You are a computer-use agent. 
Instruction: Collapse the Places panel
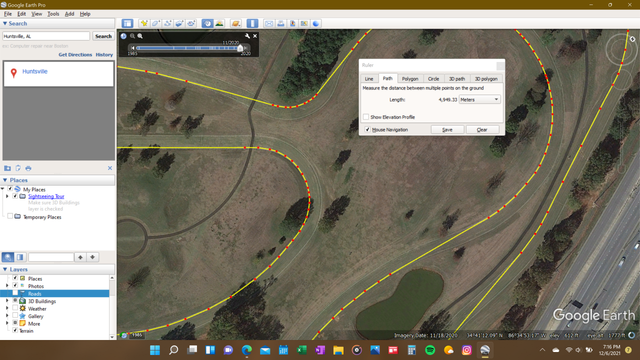[x=5, y=180]
